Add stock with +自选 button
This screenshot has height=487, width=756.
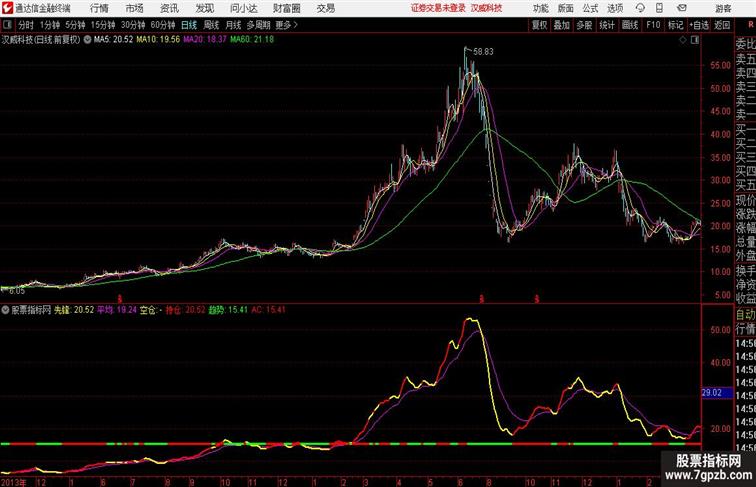click(699, 25)
